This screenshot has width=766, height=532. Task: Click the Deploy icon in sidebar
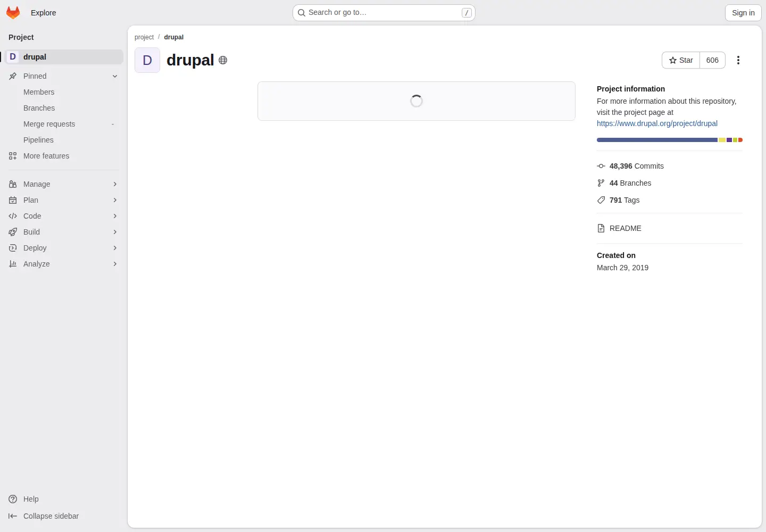(x=13, y=248)
